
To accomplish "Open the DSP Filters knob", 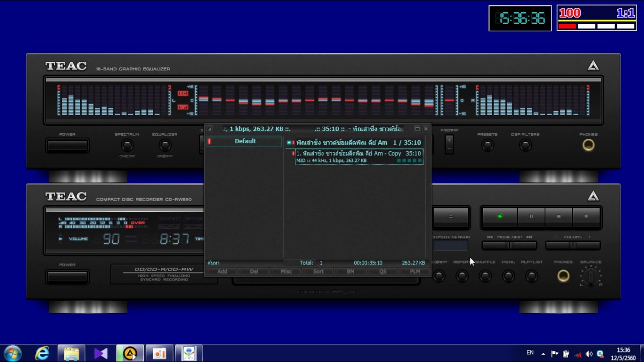I will click(x=525, y=145).
